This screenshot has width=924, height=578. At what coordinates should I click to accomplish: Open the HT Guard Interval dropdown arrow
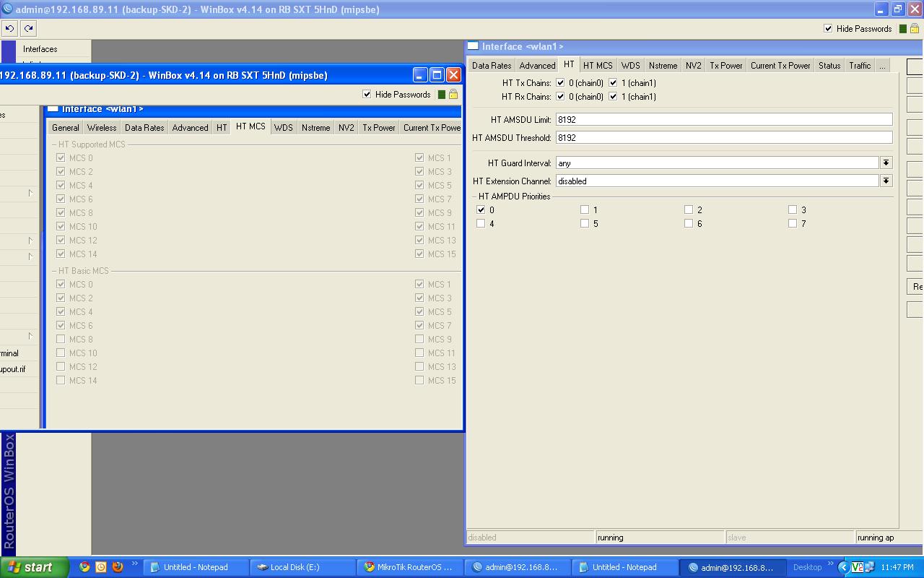point(886,163)
